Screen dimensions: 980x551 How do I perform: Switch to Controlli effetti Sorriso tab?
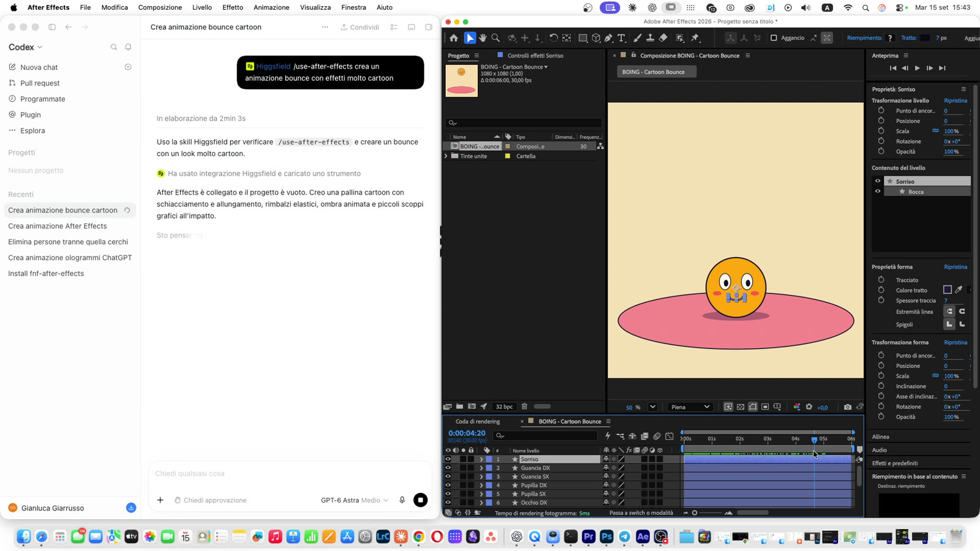pyautogui.click(x=535, y=55)
